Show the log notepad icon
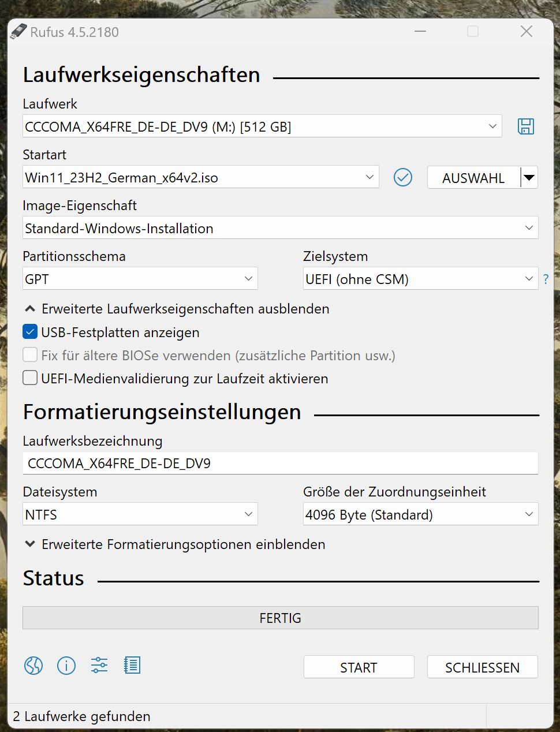This screenshot has width=560, height=732. (132, 666)
